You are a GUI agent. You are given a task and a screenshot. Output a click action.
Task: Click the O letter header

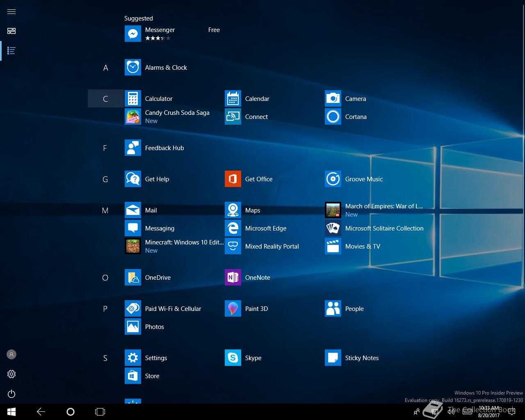point(105,278)
